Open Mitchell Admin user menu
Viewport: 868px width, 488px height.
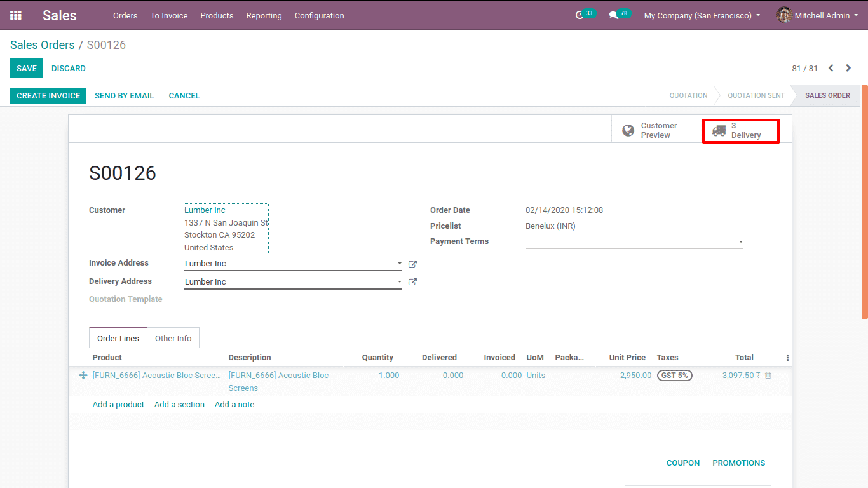(817, 15)
